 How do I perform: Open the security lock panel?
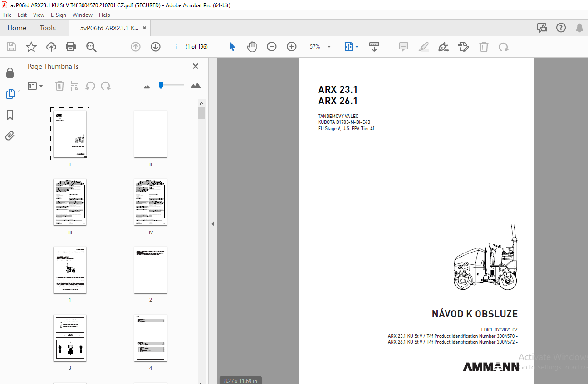(x=10, y=73)
